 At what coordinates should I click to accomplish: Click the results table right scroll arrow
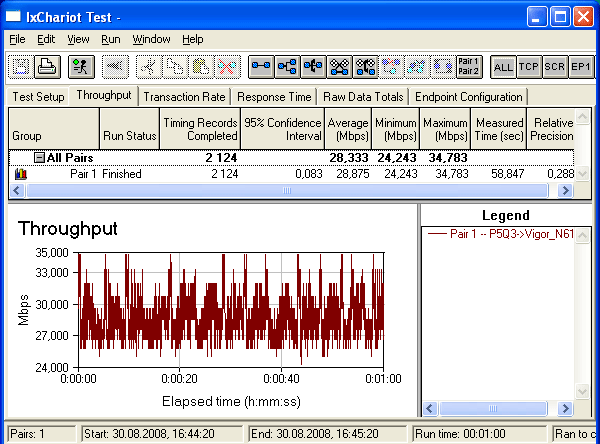pos(565,190)
